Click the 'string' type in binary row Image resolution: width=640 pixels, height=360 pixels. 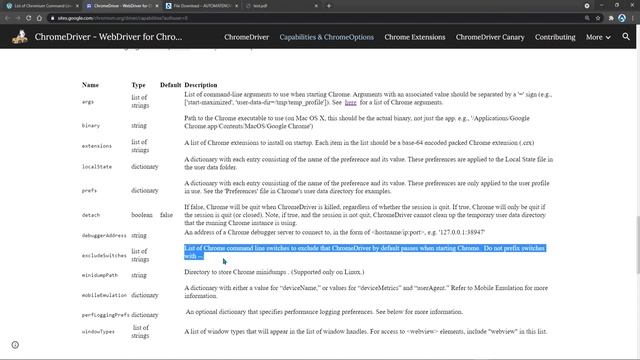point(139,125)
